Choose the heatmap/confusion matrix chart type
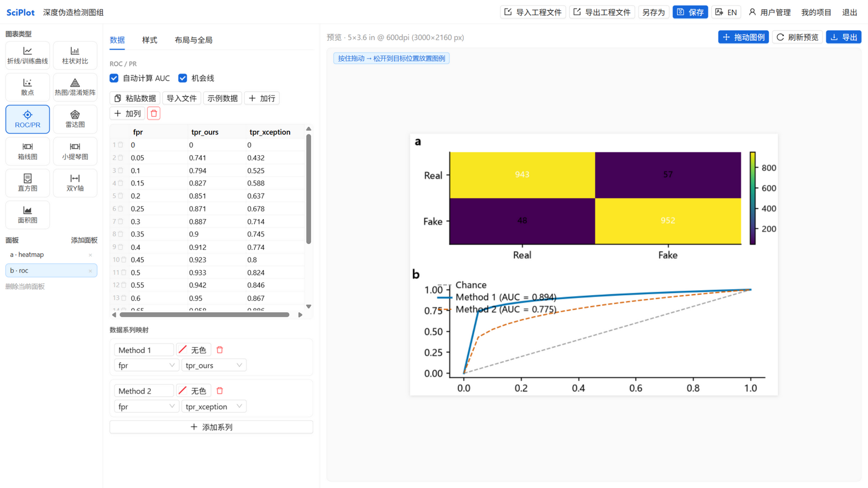Image resolution: width=868 pixels, height=488 pixels. (75, 87)
